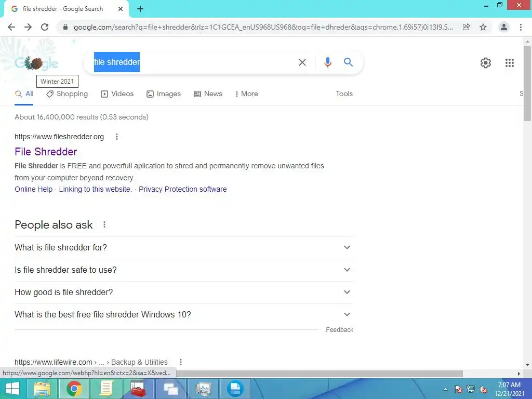Close the file shredder Google Search tab

(121, 9)
